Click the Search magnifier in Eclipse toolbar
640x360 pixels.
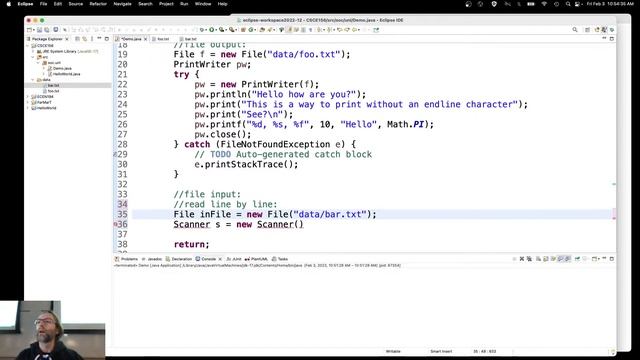point(575,30)
